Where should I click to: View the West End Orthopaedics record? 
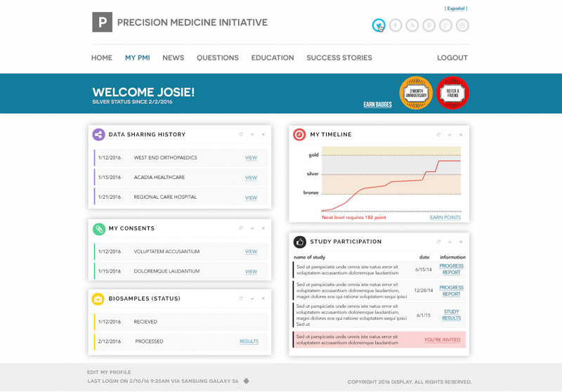click(x=251, y=158)
